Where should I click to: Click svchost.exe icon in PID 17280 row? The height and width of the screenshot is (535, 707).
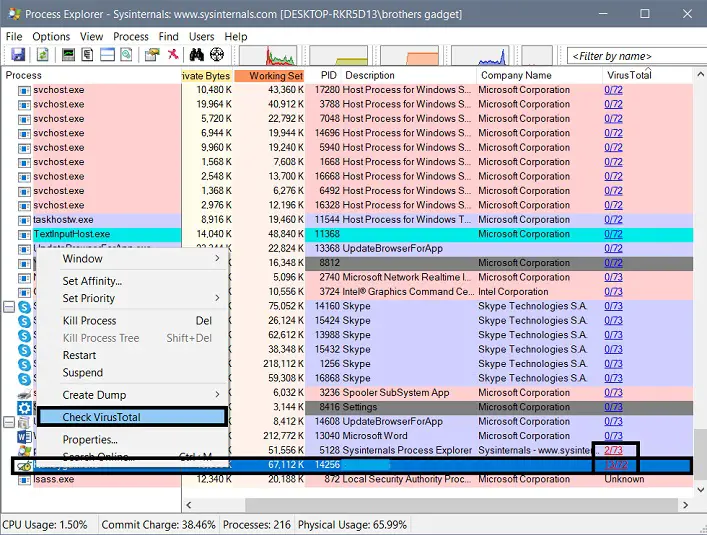[24, 91]
